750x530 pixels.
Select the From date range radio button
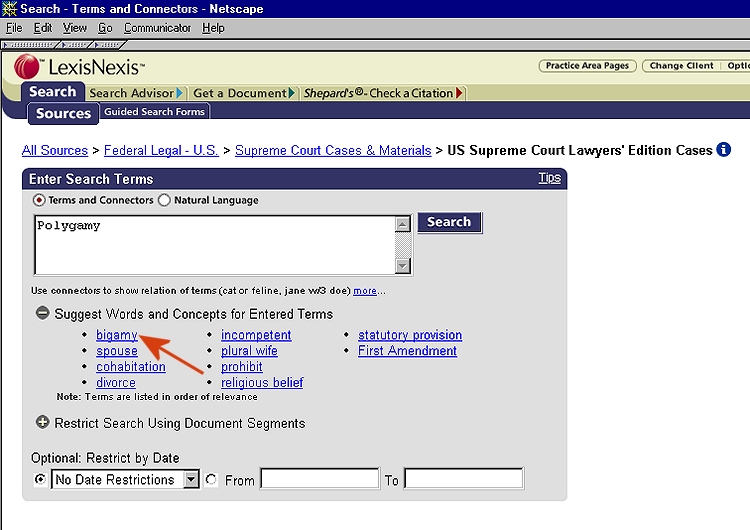tap(211, 480)
